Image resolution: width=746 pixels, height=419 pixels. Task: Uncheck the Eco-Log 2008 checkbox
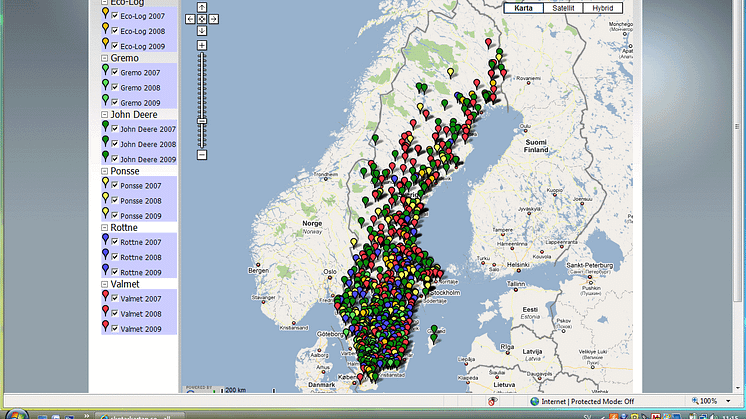click(115, 31)
